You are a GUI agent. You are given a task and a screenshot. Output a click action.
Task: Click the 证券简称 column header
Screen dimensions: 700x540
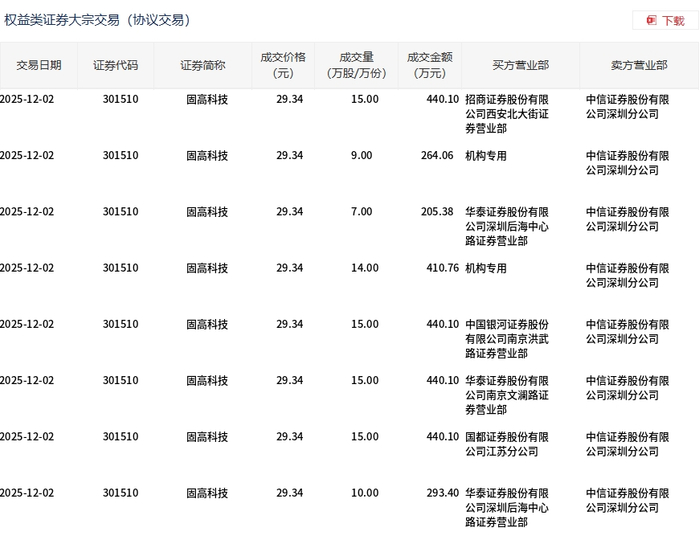pos(203,66)
